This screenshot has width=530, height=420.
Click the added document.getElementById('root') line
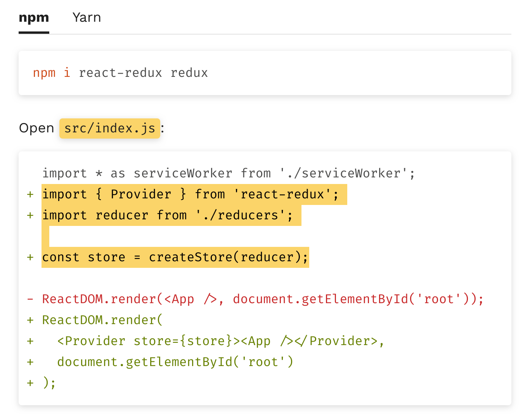175,362
